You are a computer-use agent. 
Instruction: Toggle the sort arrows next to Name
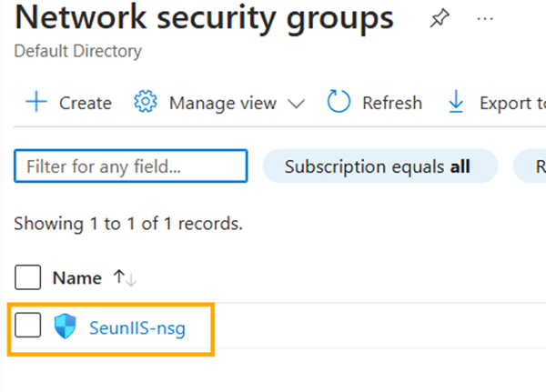click(x=125, y=277)
